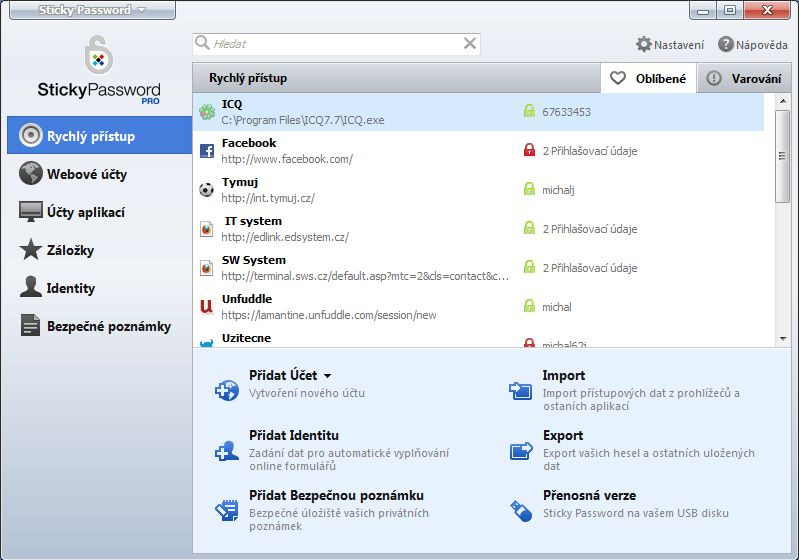Viewport: 799px width, 560px height.
Task: Click the star icon beside Záložky
Action: pyautogui.click(x=31, y=249)
